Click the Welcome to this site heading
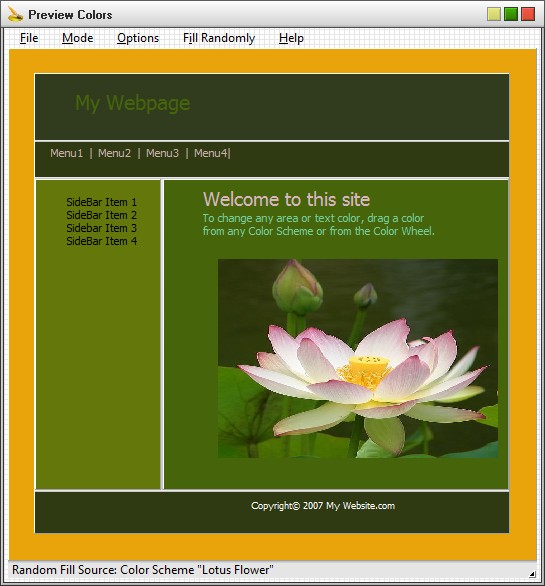The height and width of the screenshot is (586, 545). pos(286,199)
